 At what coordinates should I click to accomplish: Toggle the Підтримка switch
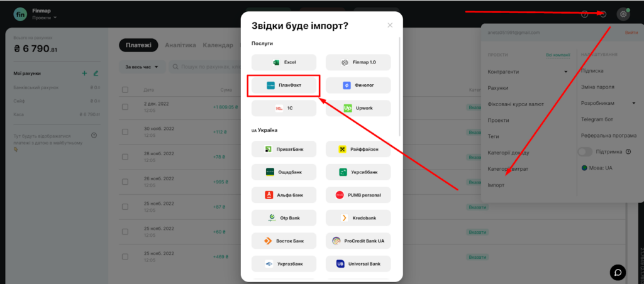pos(586,152)
